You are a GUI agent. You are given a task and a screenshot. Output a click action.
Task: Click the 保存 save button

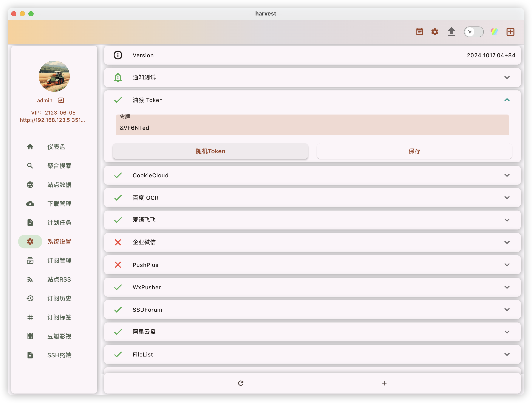(x=414, y=151)
